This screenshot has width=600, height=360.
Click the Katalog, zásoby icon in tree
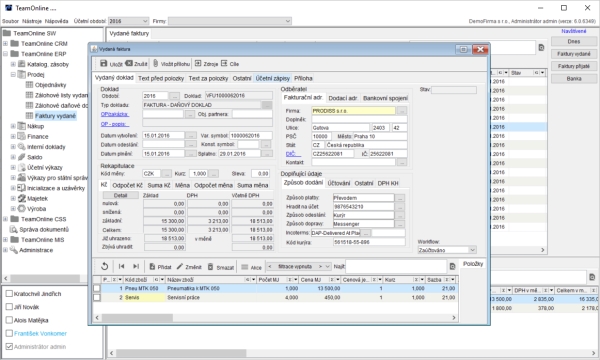pos(21,64)
